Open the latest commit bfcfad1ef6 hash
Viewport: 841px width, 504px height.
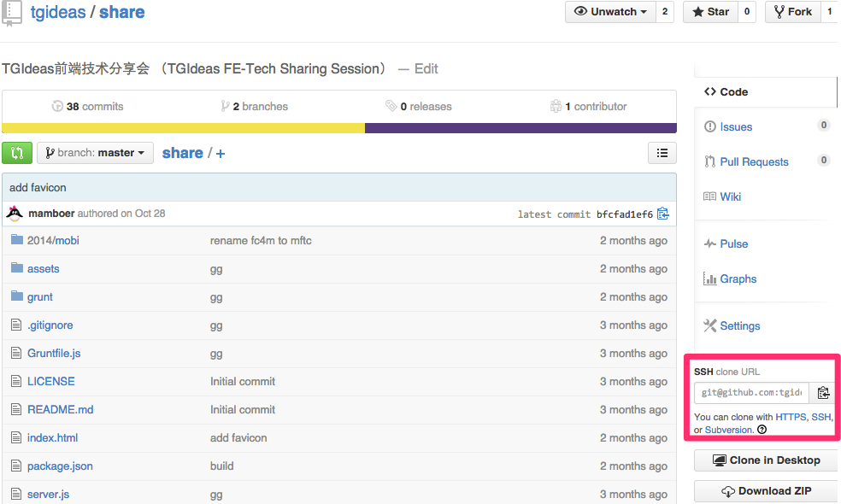coord(624,214)
